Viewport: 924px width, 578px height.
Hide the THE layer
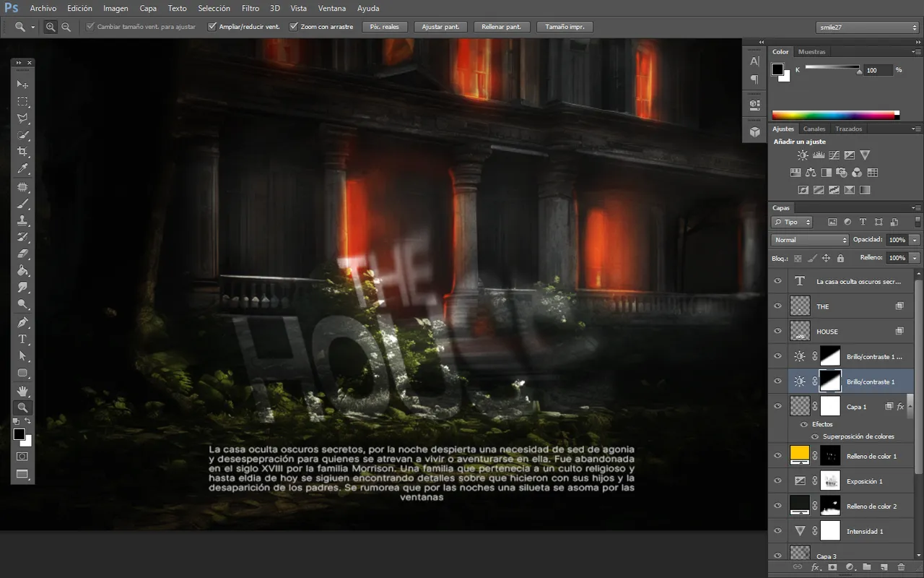[777, 306]
